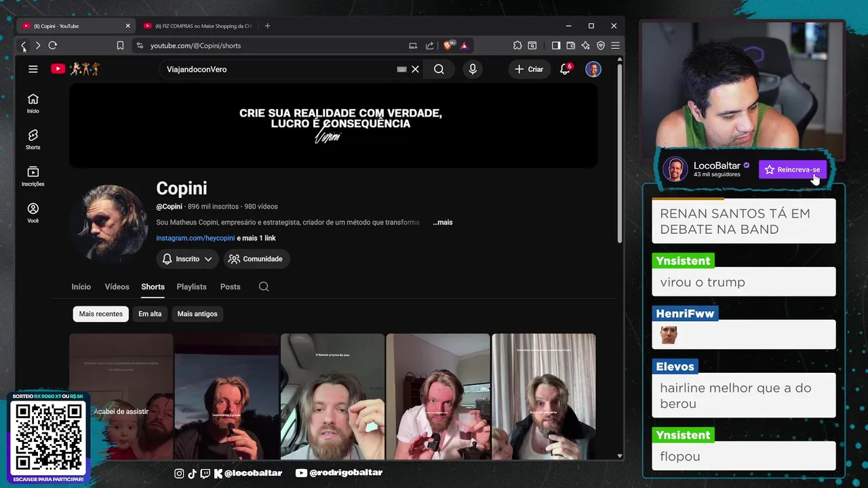Open the Brave Rewards triangle icon
This screenshot has width=868, height=488.
point(464,45)
